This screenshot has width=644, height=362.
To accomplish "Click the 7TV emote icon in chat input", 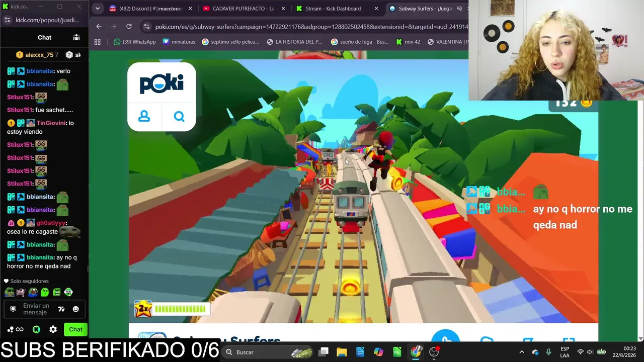I will pyautogui.click(x=61, y=309).
